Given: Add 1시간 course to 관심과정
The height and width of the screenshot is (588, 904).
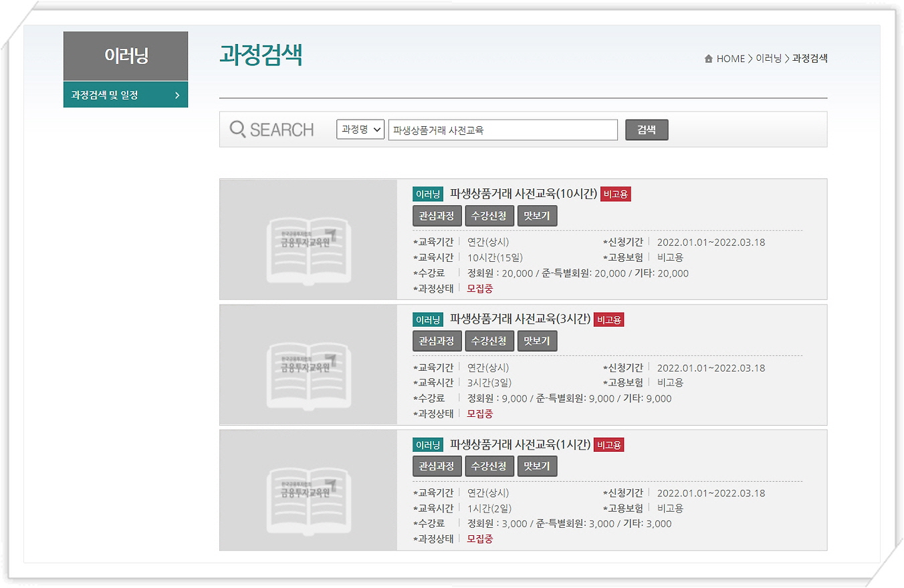Looking at the screenshot, I should (x=437, y=466).
